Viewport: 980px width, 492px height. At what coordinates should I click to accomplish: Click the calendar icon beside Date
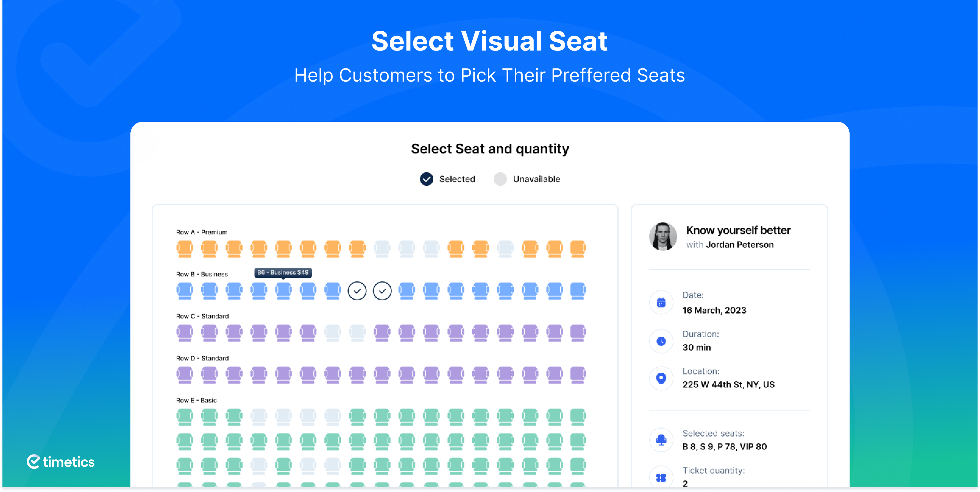pos(661,302)
